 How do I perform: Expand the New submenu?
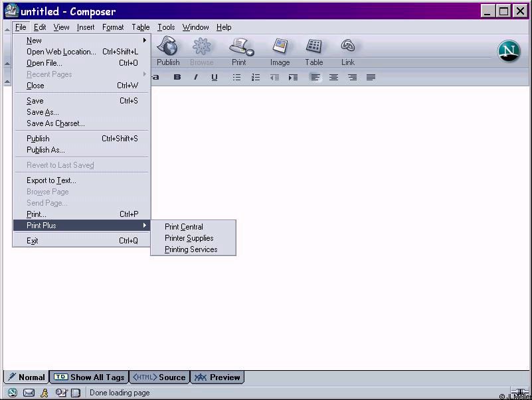[x=82, y=40]
